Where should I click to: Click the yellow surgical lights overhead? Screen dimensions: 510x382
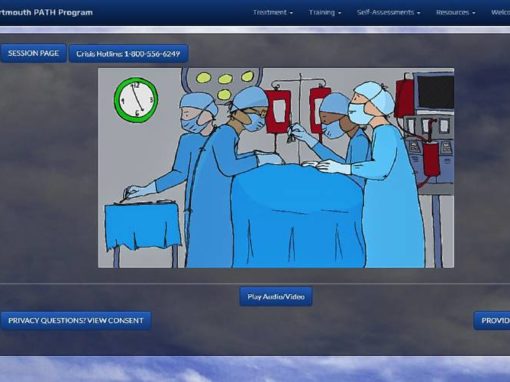coord(225,85)
